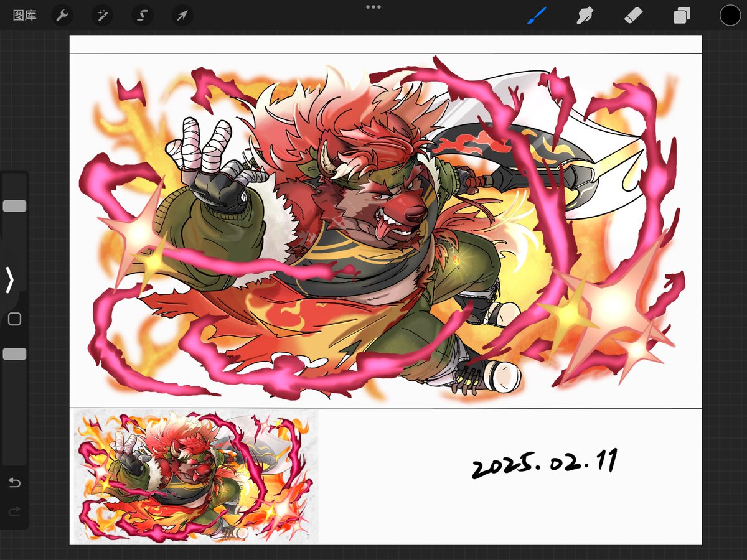Select the Eraser tool

633,15
